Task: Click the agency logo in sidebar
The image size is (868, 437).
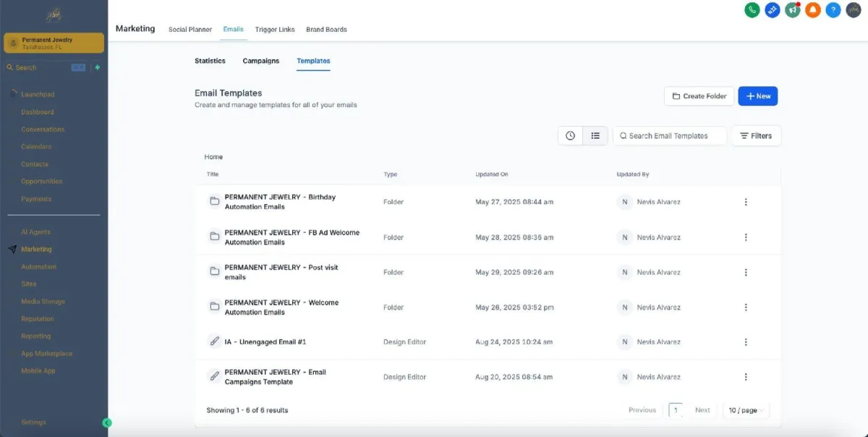Action: 54,15
